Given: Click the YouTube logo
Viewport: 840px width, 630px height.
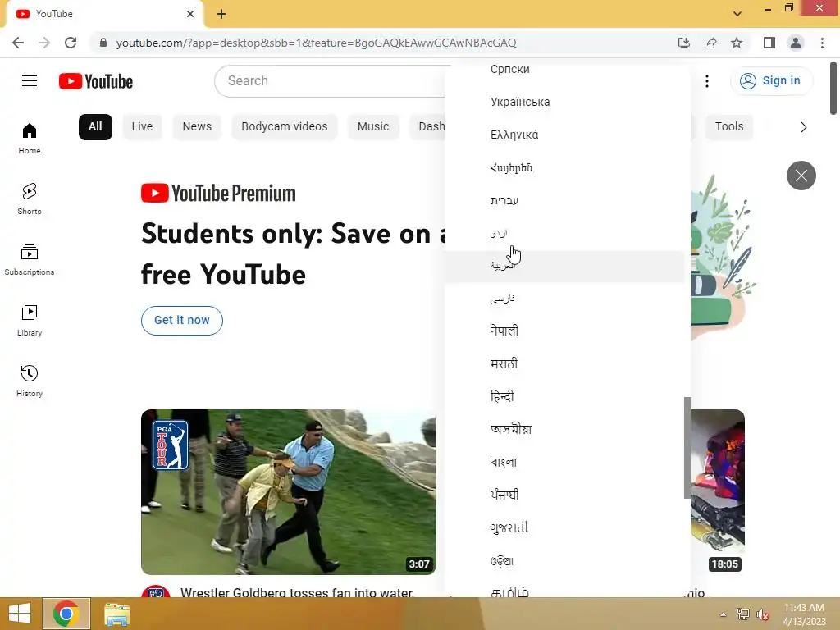Looking at the screenshot, I should click(96, 81).
